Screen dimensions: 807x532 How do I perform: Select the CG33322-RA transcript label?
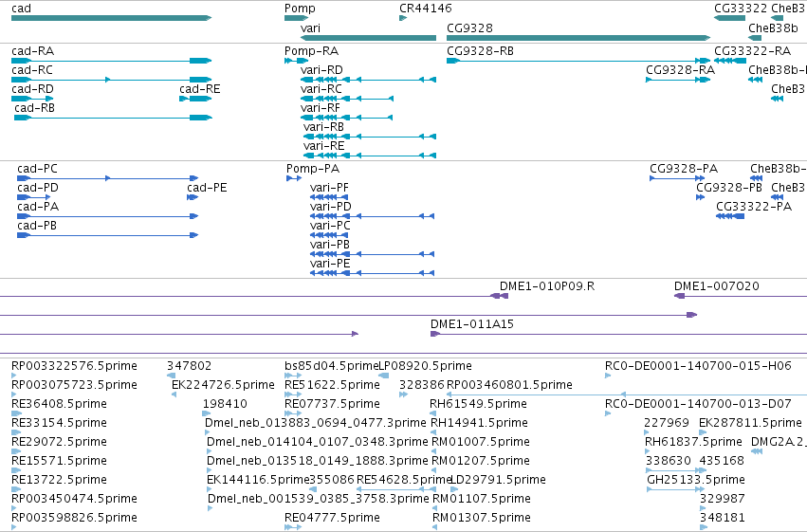click(752, 51)
